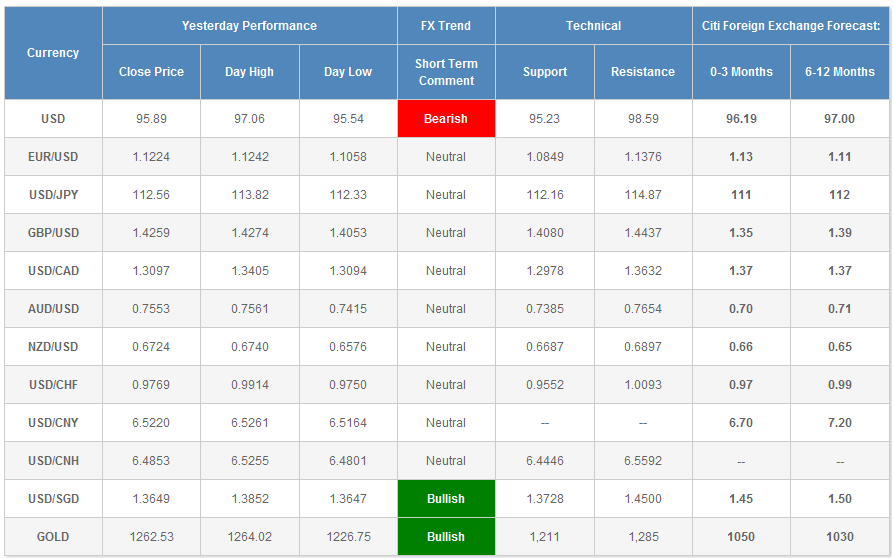The image size is (893, 558).
Task: Click the 0-3 Months column header
Action: point(741,72)
